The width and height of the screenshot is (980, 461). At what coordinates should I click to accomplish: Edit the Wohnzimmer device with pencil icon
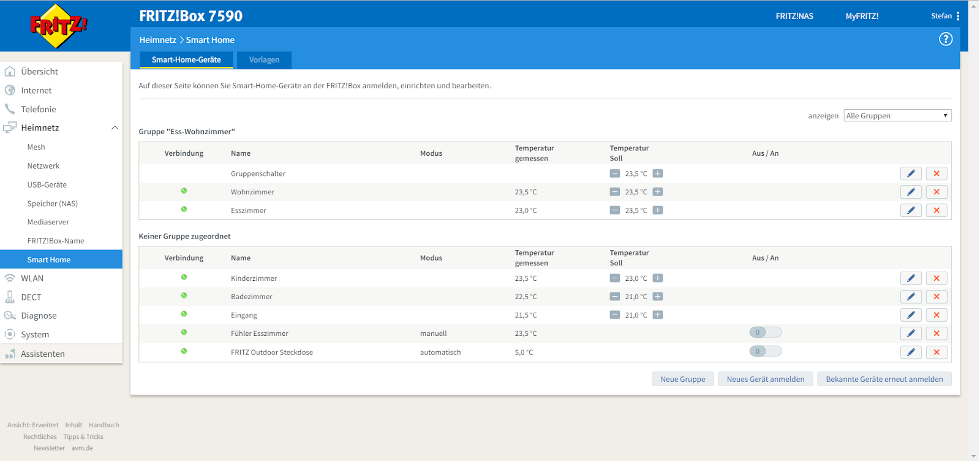[x=911, y=192]
